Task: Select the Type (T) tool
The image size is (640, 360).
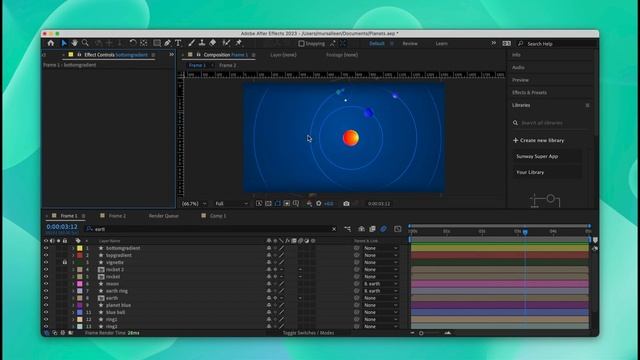Action: click(178, 43)
